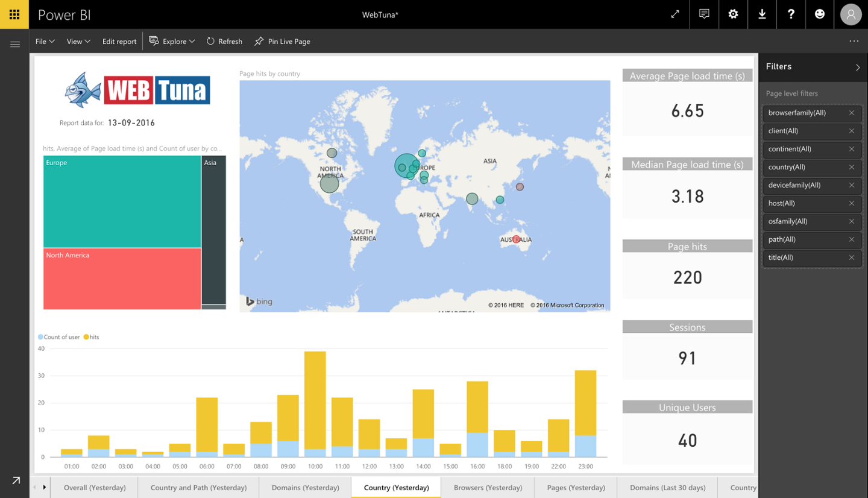The width and height of the screenshot is (868, 498).
Task: Clear the client filter with X
Action: click(852, 131)
